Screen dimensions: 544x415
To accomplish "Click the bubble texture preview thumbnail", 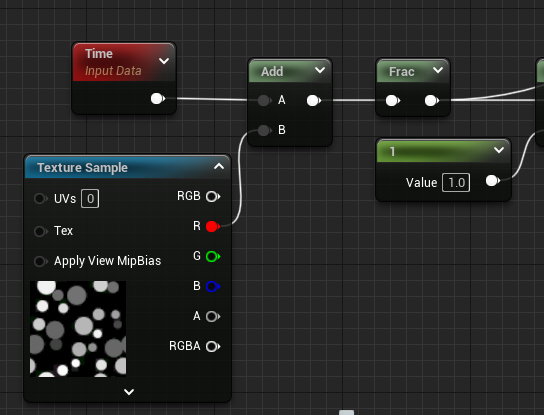I will pos(78,329).
